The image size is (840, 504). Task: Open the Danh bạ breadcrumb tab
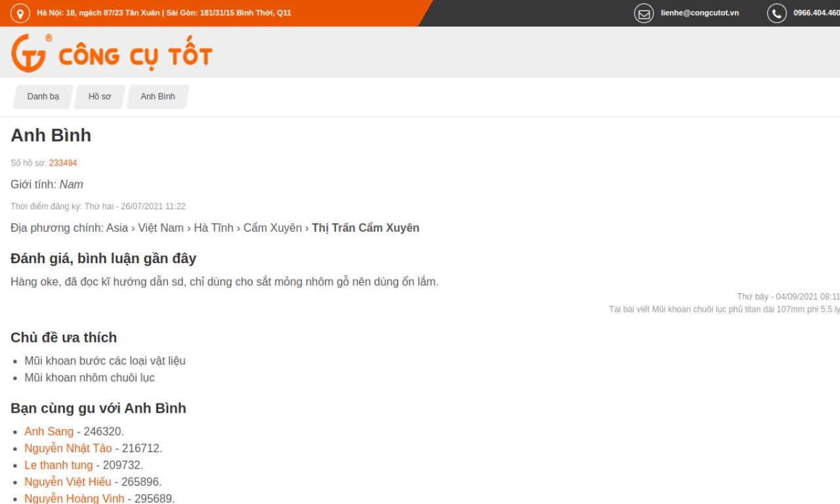tap(43, 96)
